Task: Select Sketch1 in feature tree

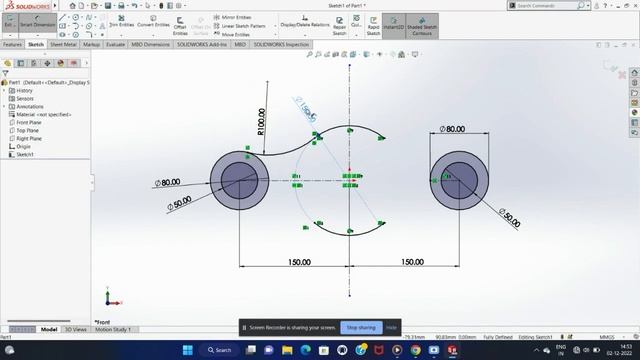Action: coord(21,154)
